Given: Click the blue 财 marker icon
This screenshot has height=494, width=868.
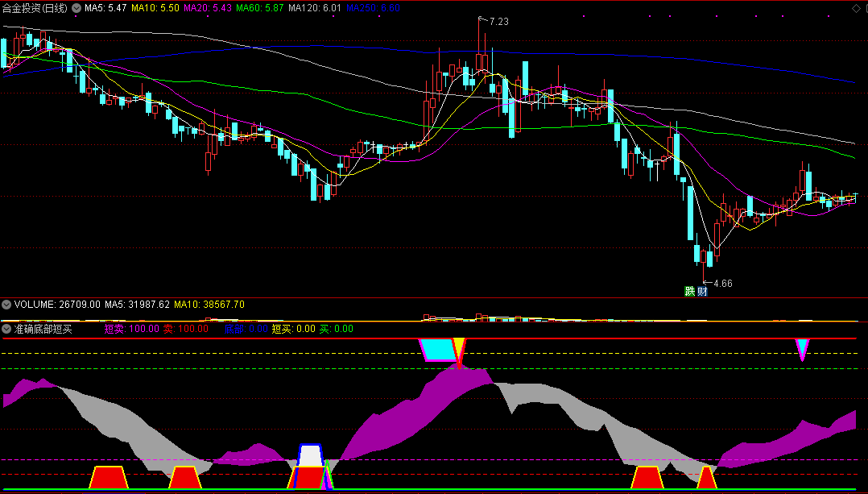Looking at the screenshot, I should [x=702, y=291].
